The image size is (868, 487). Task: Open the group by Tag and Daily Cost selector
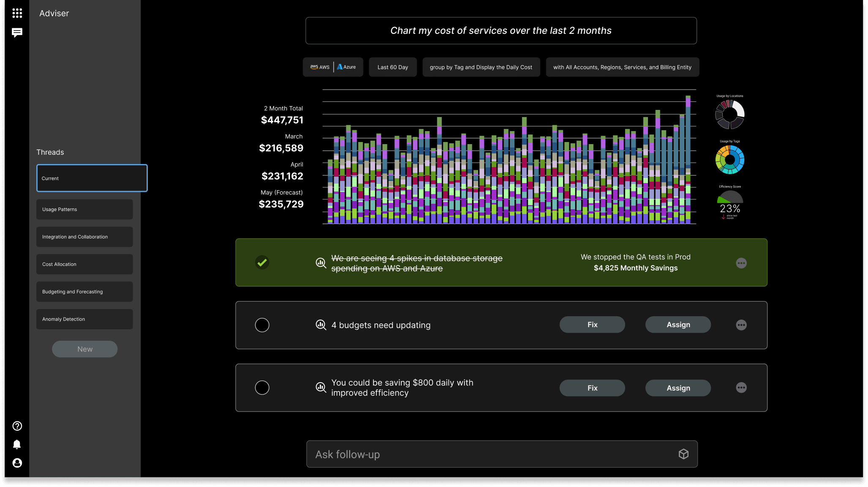click(x=481, y=67)
